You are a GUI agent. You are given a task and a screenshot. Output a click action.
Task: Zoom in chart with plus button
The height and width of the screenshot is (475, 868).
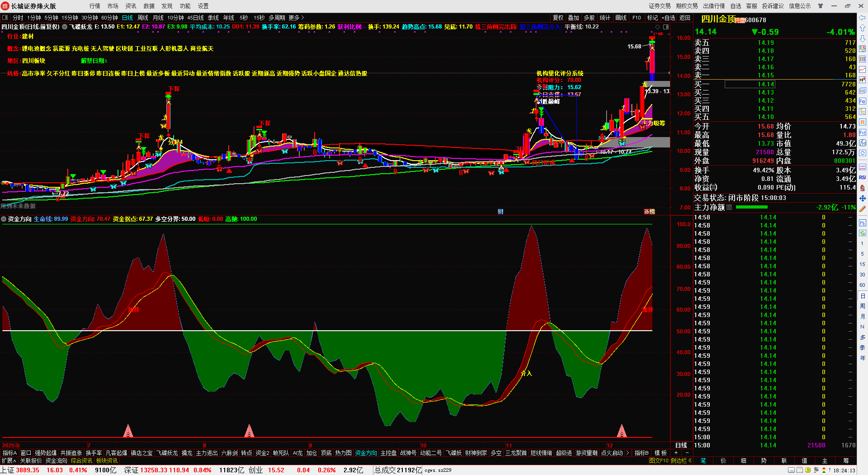pyautogui.click(x=676, y=453)
